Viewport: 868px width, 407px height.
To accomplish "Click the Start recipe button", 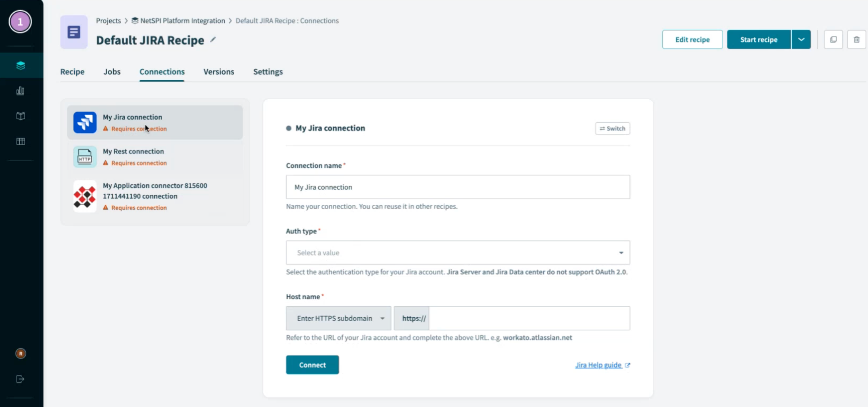I will [759, 40].
